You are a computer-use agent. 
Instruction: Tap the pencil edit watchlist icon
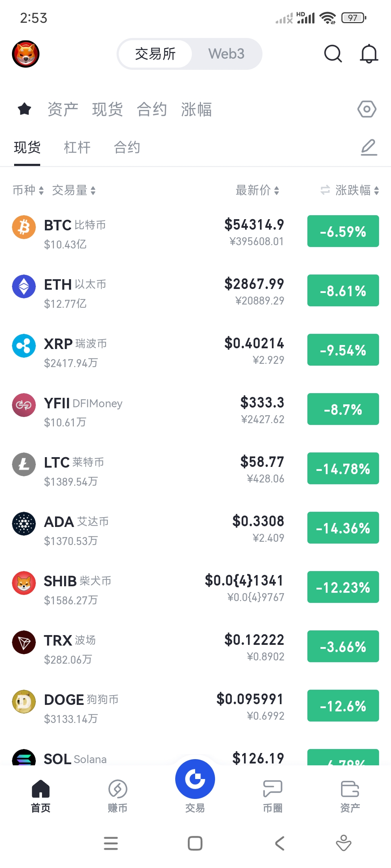coord(369,147)
